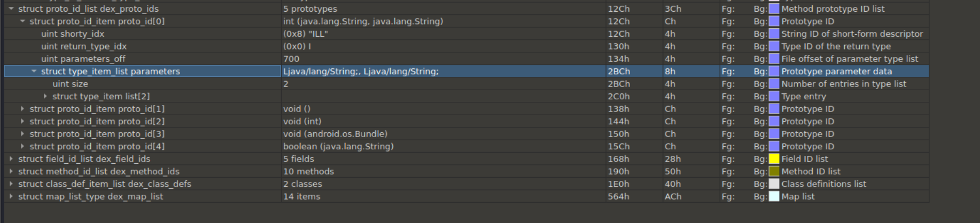Click the olive Method ID list background swatch
980x223 pixels.
[774, 172]
